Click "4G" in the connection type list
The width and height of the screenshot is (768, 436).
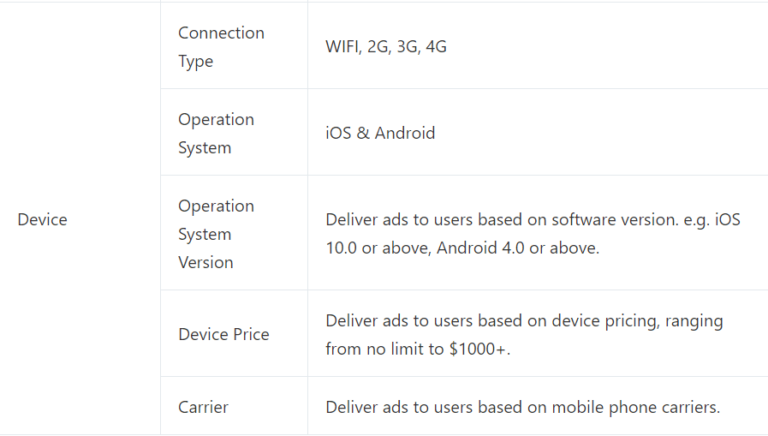click(436, 47)
